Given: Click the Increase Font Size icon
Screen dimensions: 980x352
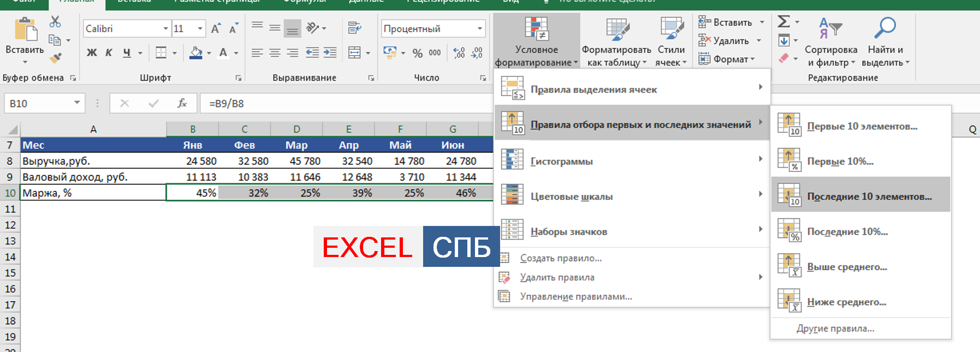Looking at the screenshot, I should 216,28.
